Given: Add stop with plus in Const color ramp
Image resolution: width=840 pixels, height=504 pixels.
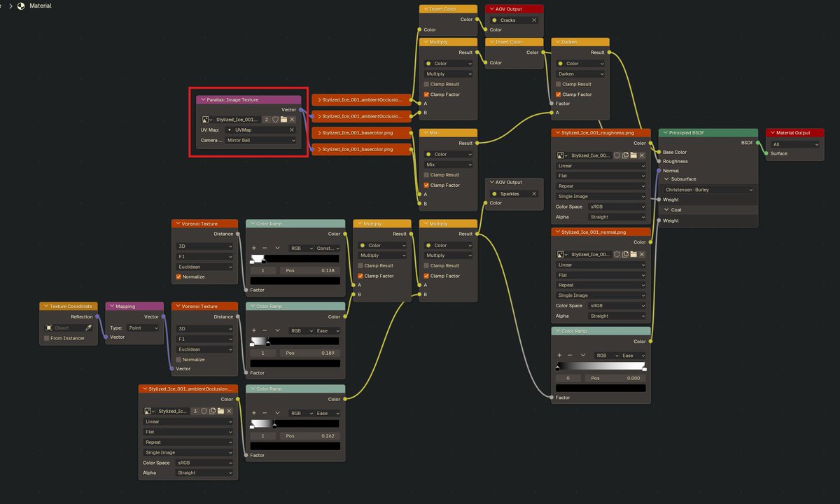Looking at the screenshot, I should tap(254, 248).
